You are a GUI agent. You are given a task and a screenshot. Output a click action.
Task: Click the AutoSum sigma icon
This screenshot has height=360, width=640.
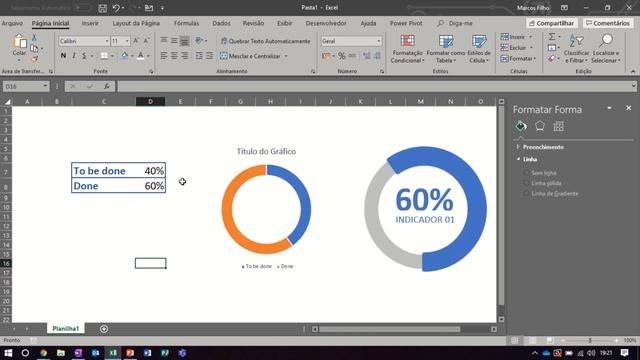[x=552, y=37]
